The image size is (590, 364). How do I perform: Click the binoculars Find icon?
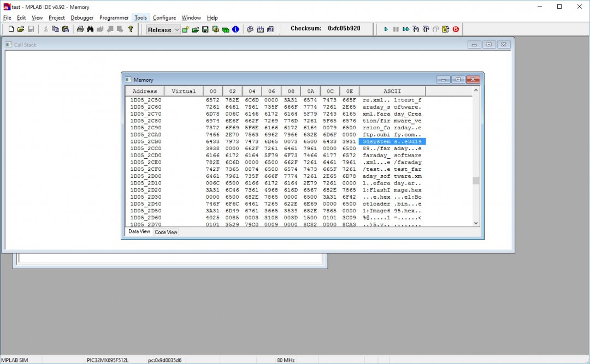pos(90,29)
